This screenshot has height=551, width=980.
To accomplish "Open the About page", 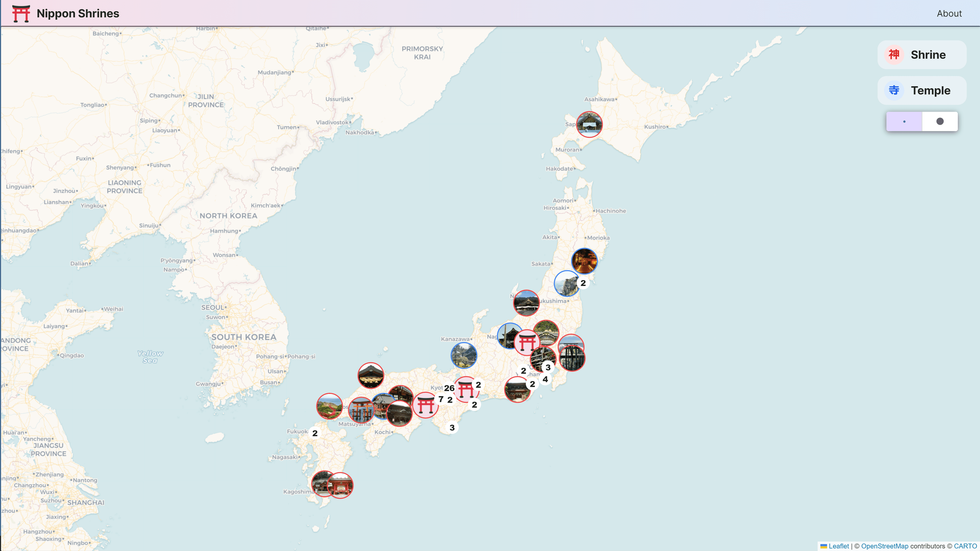I will 949,13.
